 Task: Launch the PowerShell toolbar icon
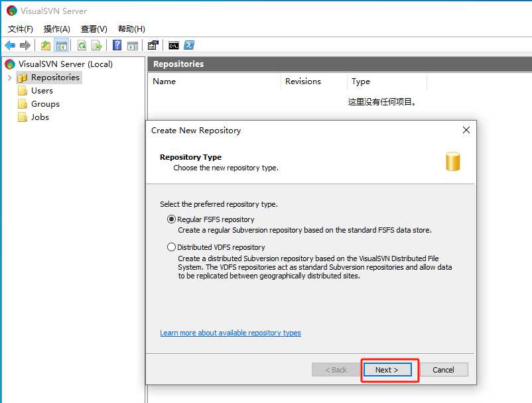pyautogui.click(x=189, y=45)
